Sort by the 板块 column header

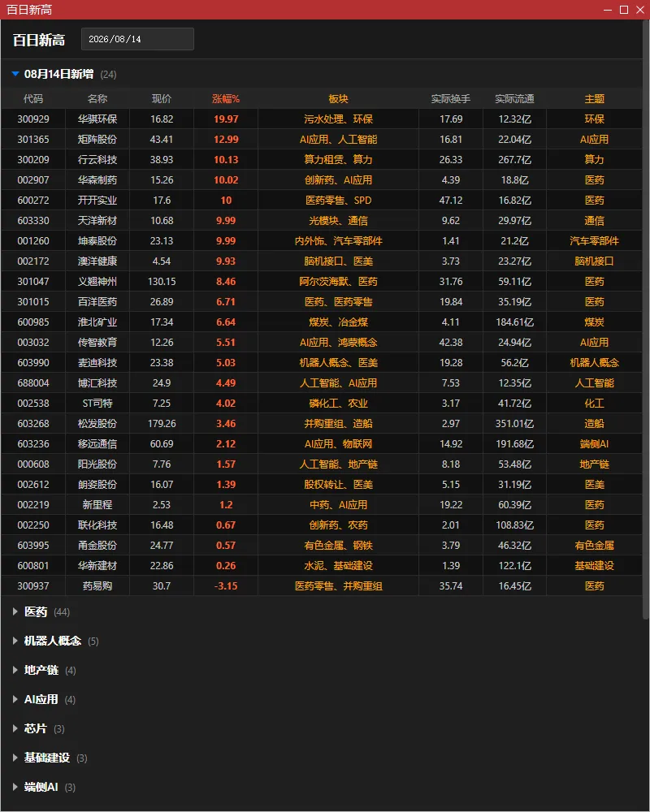point(339,99)
